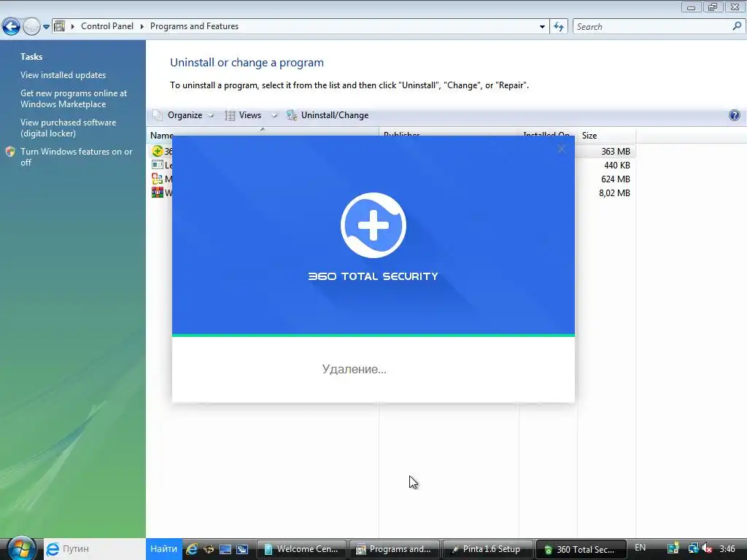
Task: Click into the Search box
Action: (x=653, y=27)
